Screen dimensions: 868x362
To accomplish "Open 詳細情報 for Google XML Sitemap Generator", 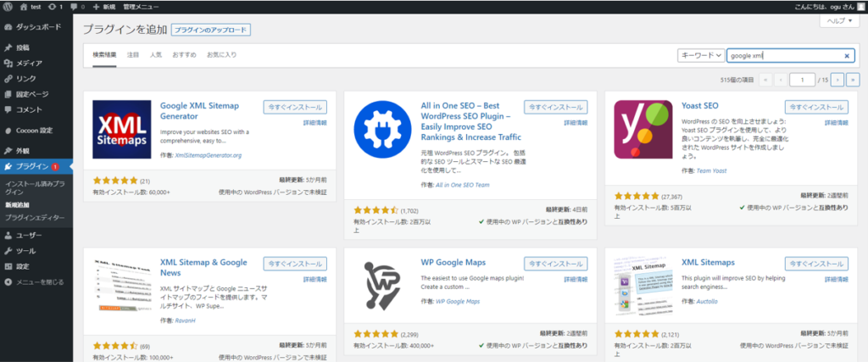I will [x=315, y=122].
